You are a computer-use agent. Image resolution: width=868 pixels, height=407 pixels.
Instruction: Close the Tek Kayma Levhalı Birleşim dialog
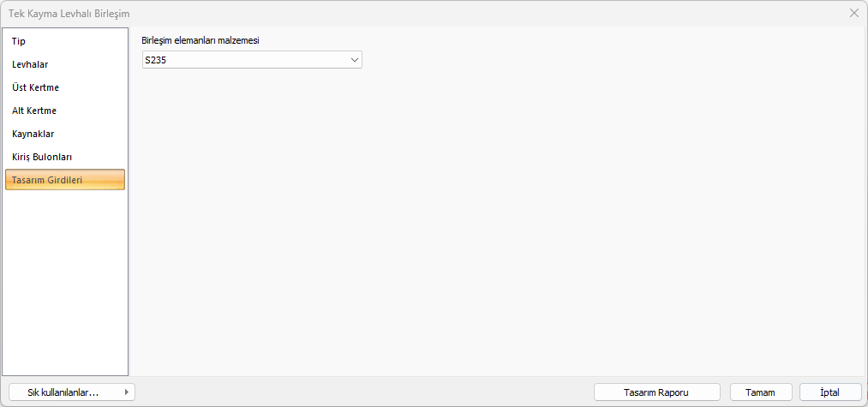click(x=853, y=13)
